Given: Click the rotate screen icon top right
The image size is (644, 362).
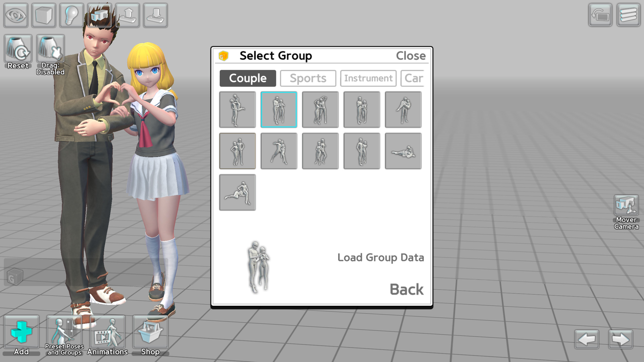Looking at the screenshot, I should 600,16.
